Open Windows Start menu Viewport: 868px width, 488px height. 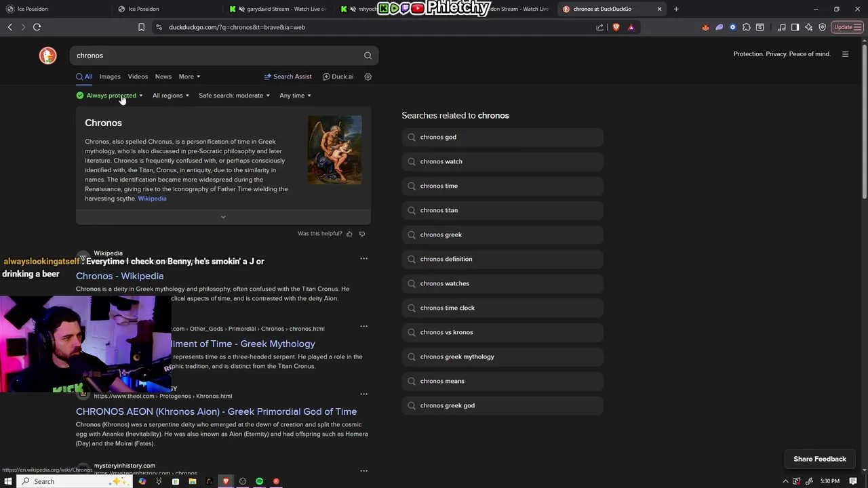click(8, 481)
